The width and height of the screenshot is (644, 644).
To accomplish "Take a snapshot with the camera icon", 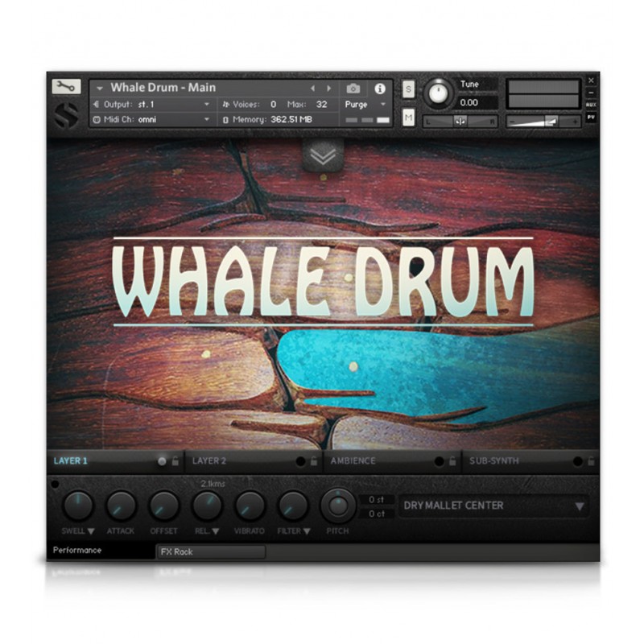I will click(353, 89).
